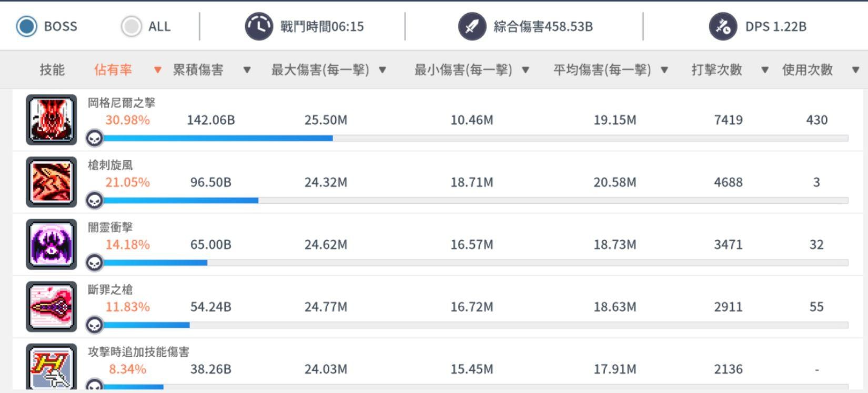Click the 使用次數 column header
This screenshot has width=868, height=393.
coord(808,70)
